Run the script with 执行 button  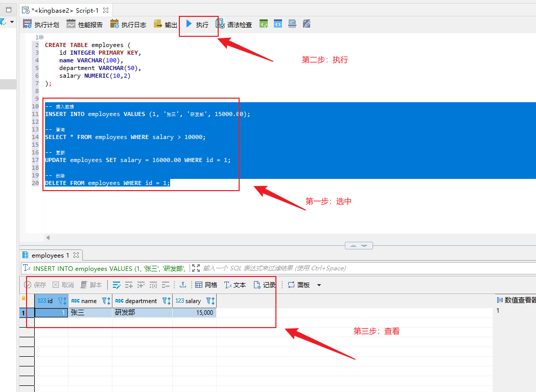coord(197,25)
